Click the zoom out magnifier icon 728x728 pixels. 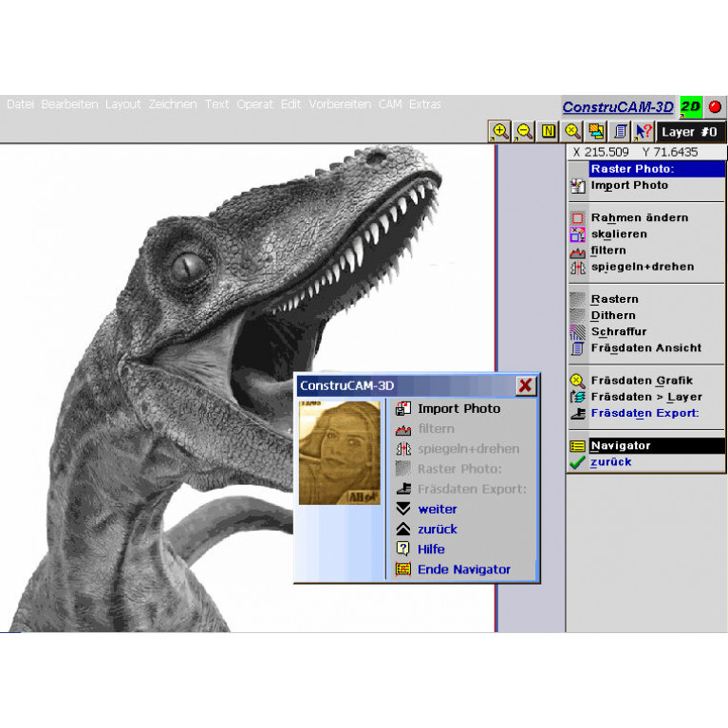pyautogui.click(x=524, y=131)
